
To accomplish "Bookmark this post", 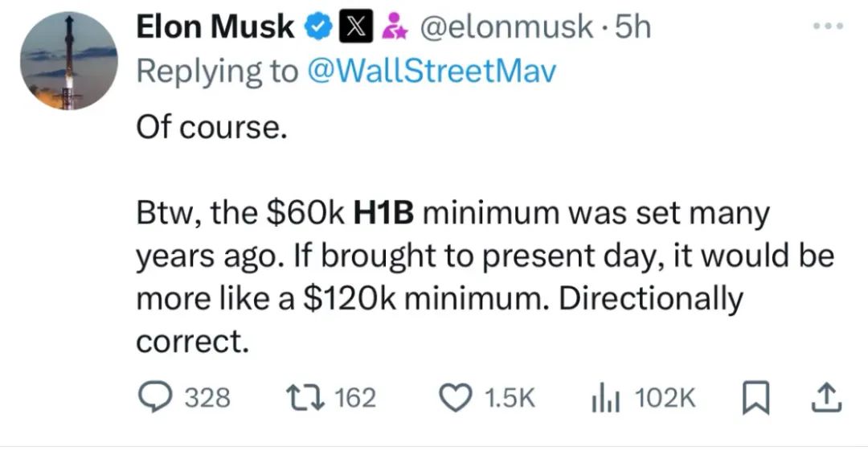I will 755,398.
